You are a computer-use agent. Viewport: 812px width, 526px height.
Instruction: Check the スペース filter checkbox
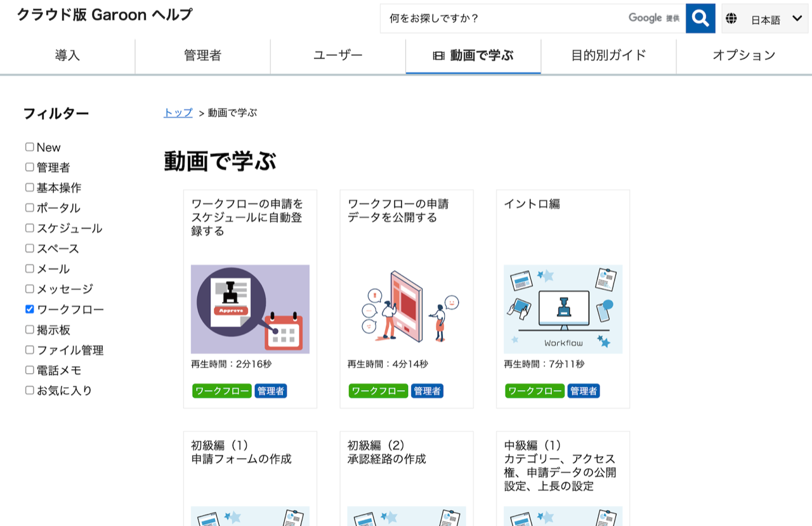click(30, 249)
